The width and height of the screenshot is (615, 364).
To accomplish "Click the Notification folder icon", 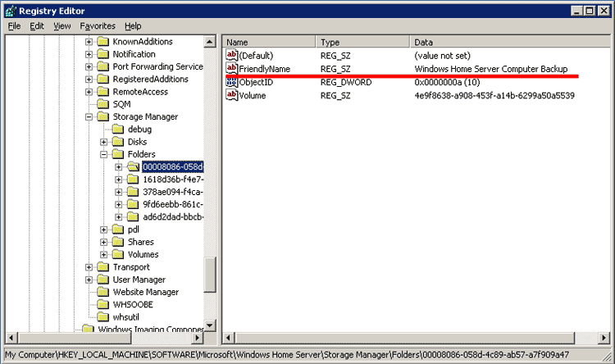I will pos(103,54).
